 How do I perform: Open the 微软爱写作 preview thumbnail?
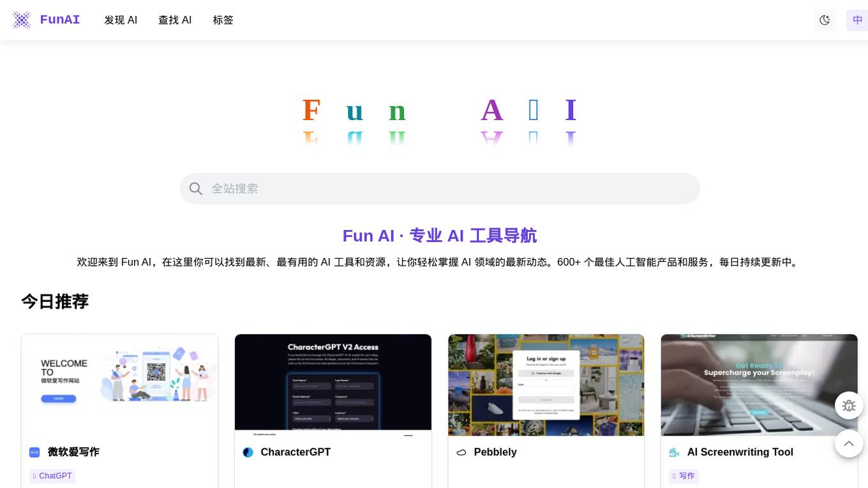tap(120, 385)
